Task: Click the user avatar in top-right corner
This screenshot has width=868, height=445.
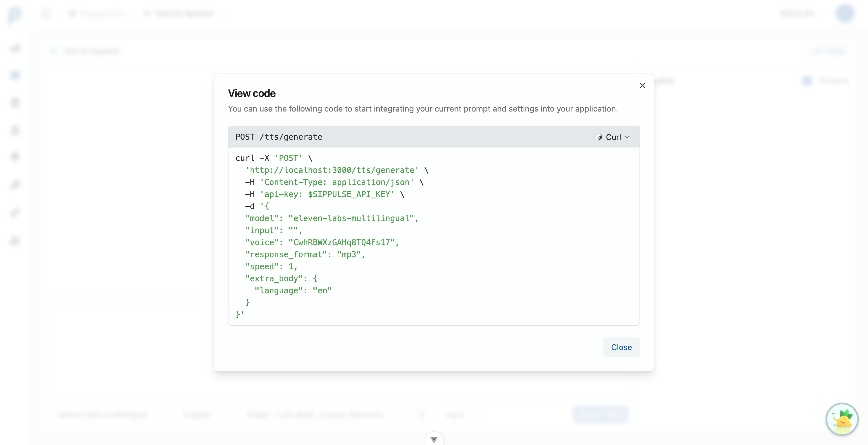Action: tap(845, 13)
